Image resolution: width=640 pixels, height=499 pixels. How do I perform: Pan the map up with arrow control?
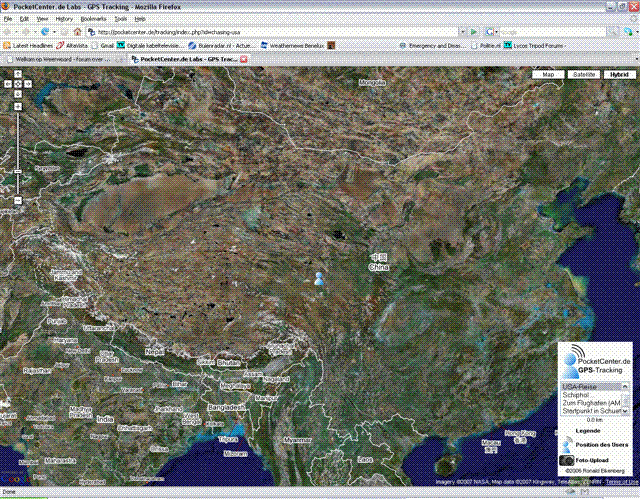click(x=18, y=74)
